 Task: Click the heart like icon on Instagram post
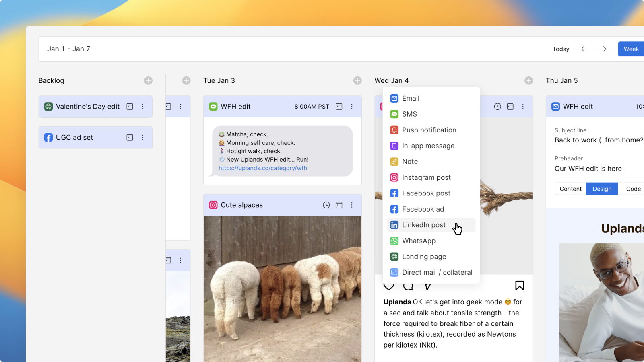pyautogui.click(x=389, y=286)
